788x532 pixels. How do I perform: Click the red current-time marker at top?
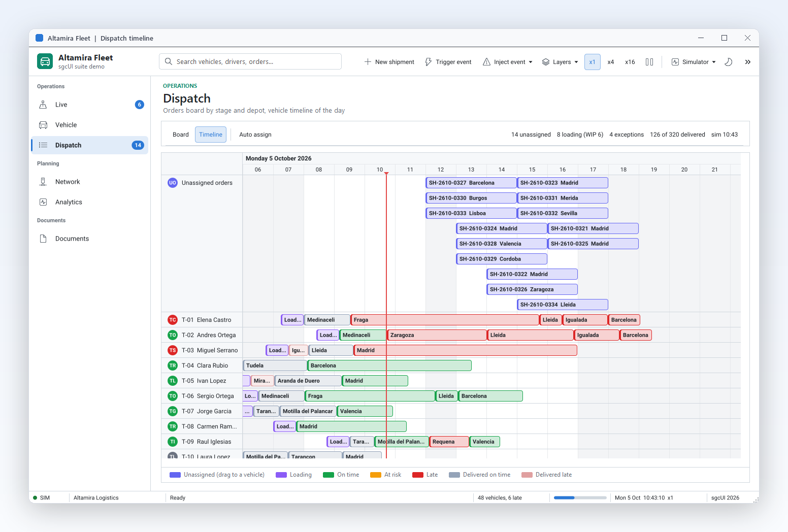pos(386,174)
